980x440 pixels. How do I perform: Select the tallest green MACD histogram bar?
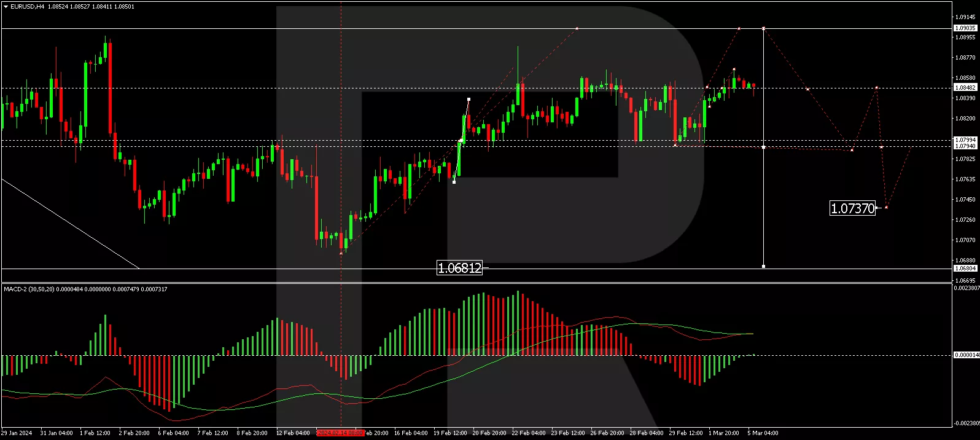coord(518,323)
